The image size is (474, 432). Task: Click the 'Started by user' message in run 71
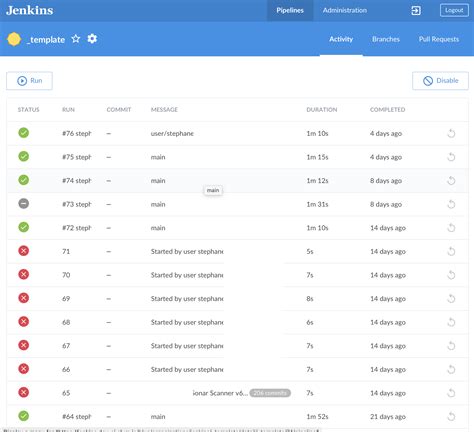coord(187,251)
